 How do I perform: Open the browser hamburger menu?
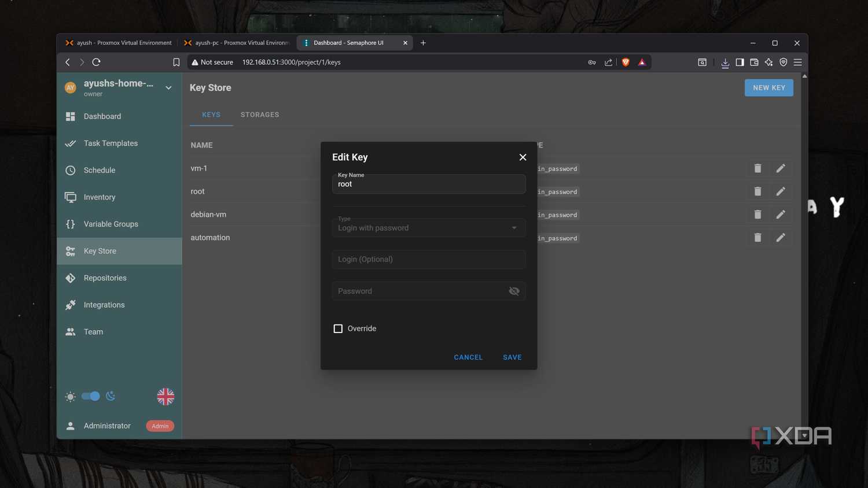pos(797,62)
